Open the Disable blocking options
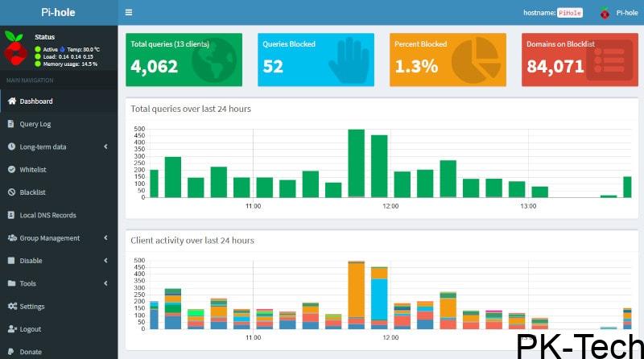 click(58, 261)
